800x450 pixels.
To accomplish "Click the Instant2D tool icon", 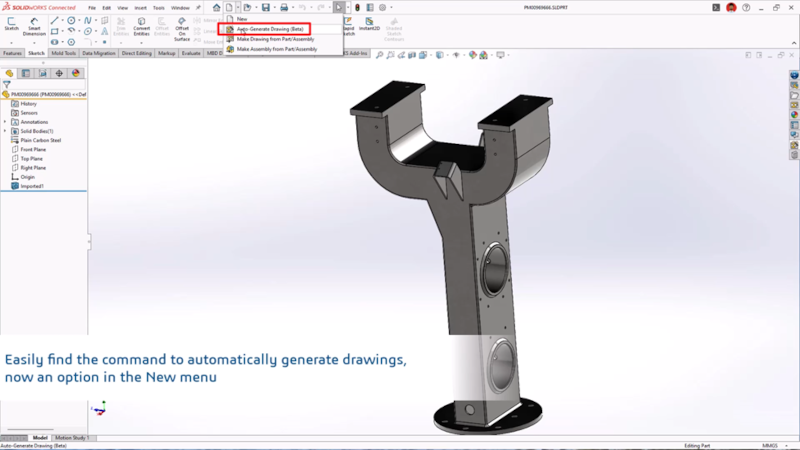I will [x=369, y=27].
